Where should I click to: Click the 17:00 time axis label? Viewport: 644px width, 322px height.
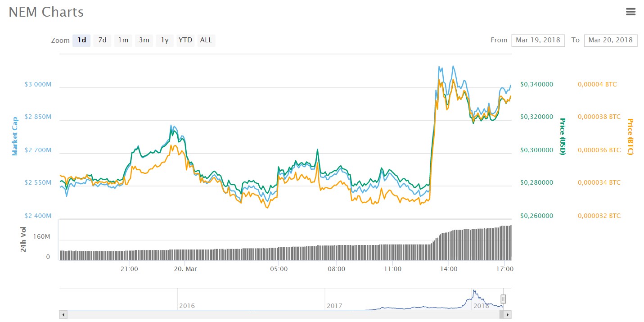pyautogui.click(x=505, y=269)
